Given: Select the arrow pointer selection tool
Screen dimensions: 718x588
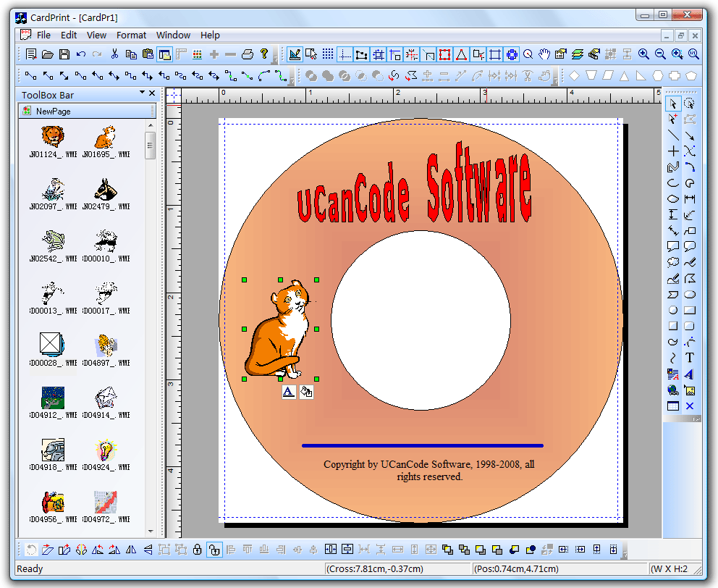Looking at the screenshot, I should coord(673,104).
